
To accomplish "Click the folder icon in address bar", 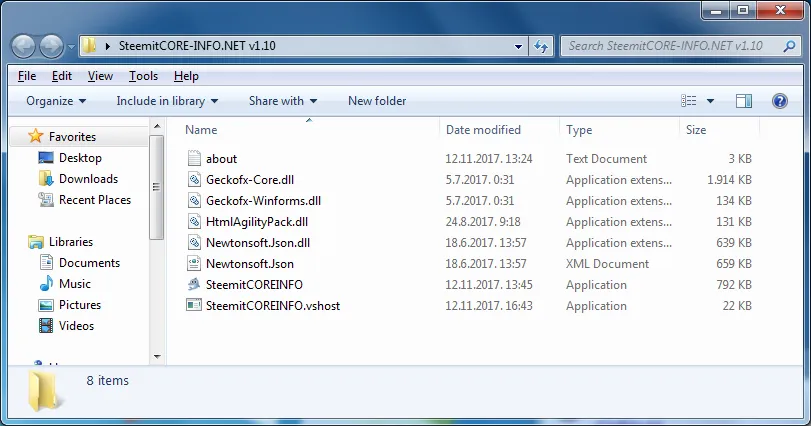I will tap(89, 45).
